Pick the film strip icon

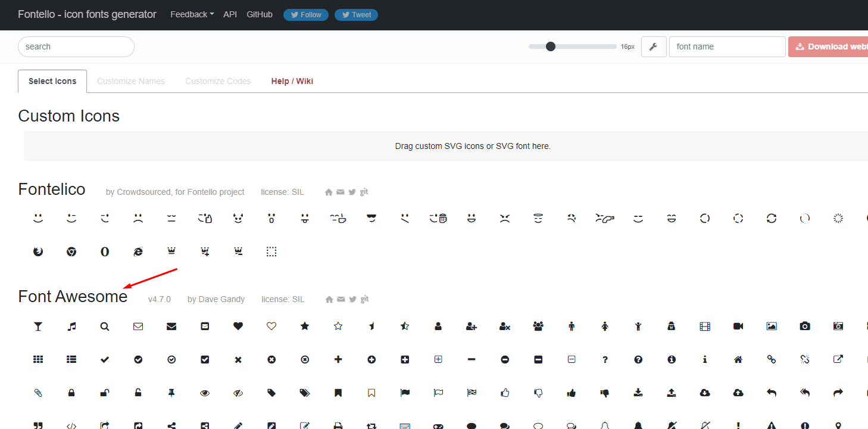click(x=705, y=326)
